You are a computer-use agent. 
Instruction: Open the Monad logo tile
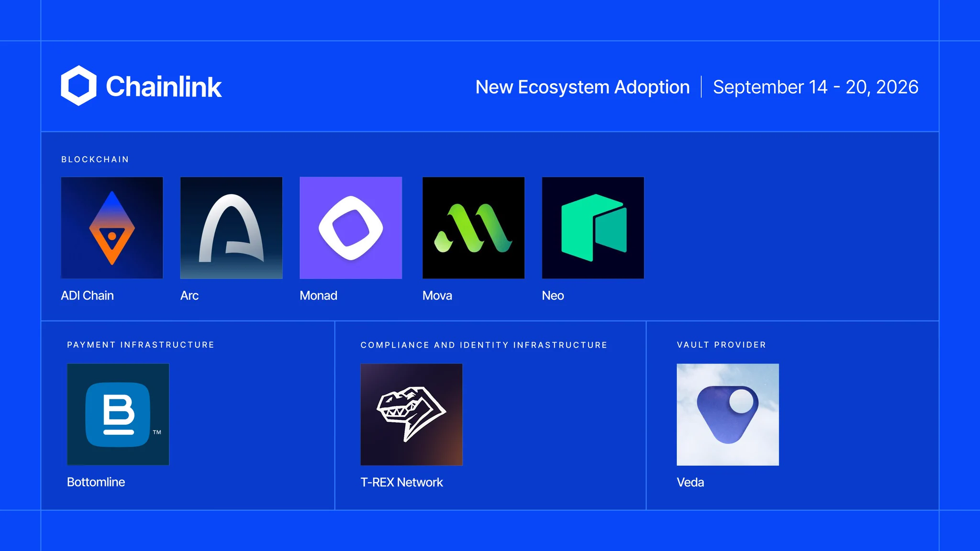(351, 228)
